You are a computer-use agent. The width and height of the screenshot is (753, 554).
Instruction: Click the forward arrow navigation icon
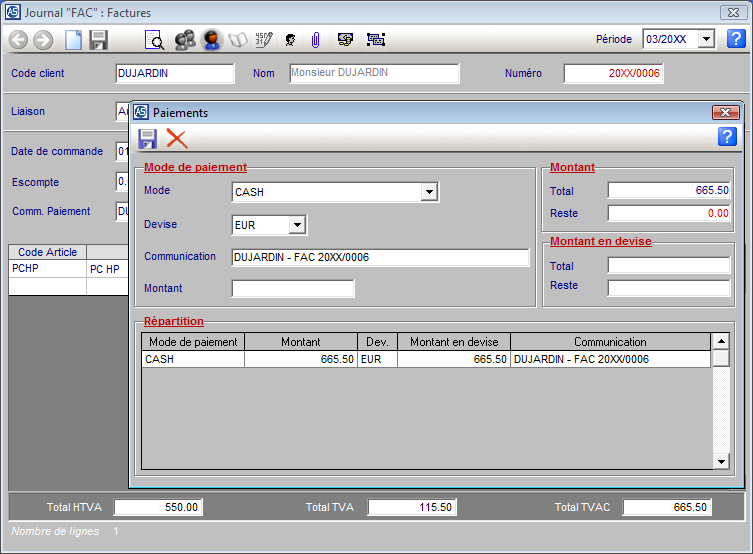43,40
